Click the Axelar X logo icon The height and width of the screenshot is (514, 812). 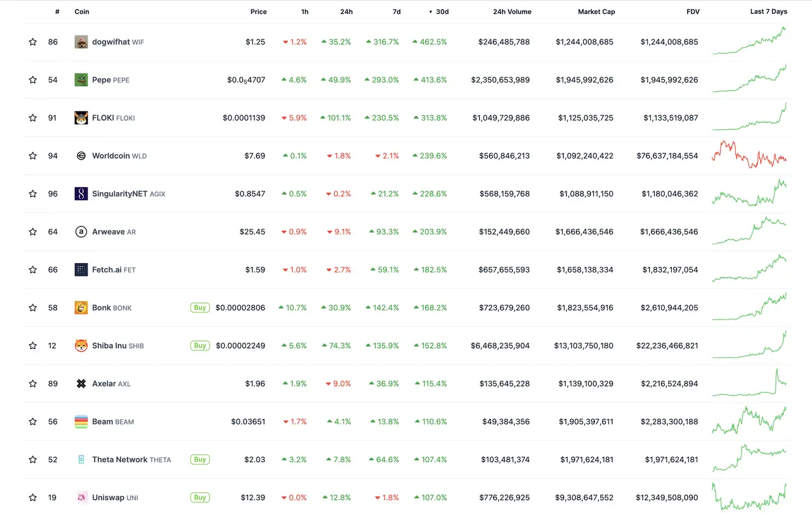coord(81,384)
